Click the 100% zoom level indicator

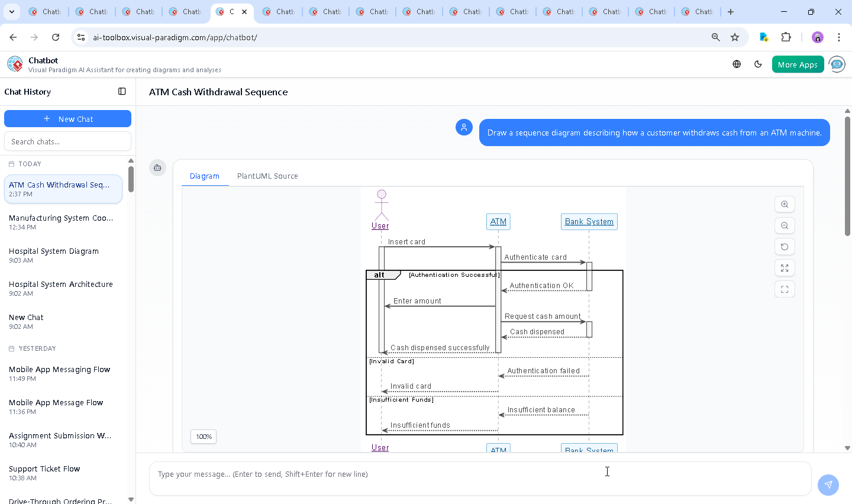(x=204, y=437)
